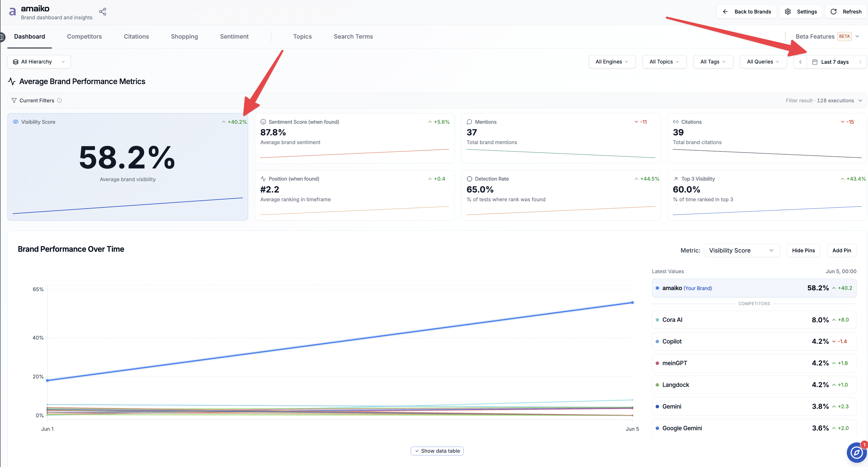Toggle amaiko (Your Brand) series in legend

(754, 288)
